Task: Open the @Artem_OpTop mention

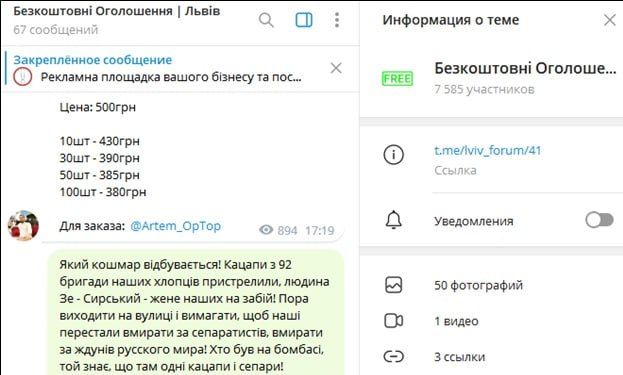Action: [x=176, y=226]
